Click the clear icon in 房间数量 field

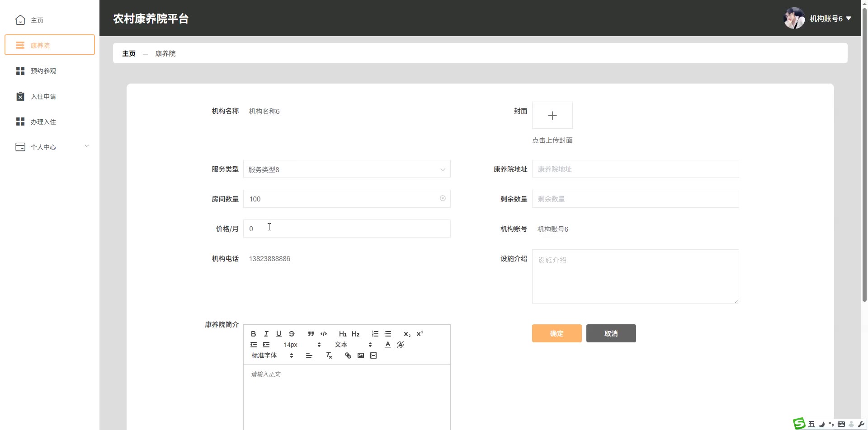point(443,198)
